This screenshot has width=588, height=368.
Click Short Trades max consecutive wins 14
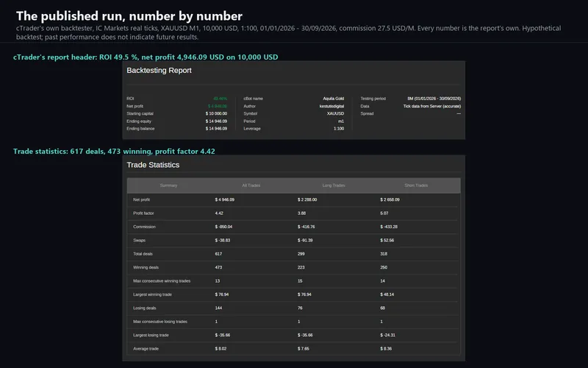[x=382, y=281]
